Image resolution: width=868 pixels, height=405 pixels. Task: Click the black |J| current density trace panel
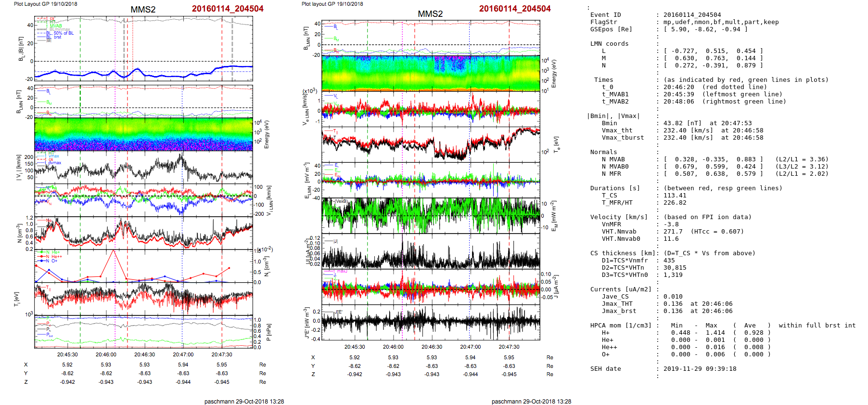(431, 251)
